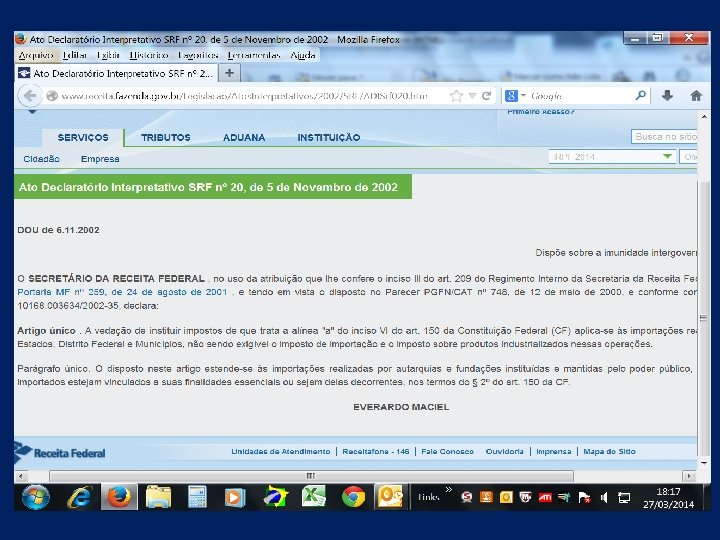Image resolution: width=720 pixels, height=540 pixels.
Task: Select the INSTITUIÇÃO site tab
Action: [x=329, y=137]
